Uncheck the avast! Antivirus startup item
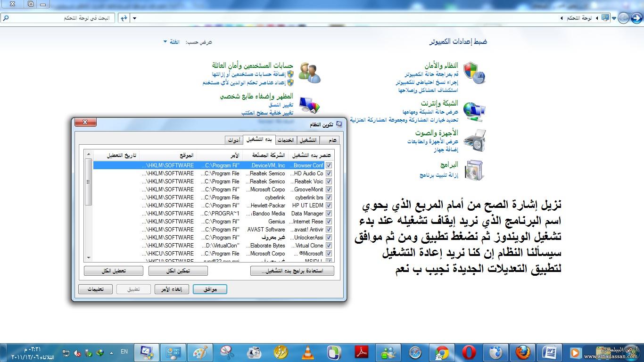 (x=329, y=229)
